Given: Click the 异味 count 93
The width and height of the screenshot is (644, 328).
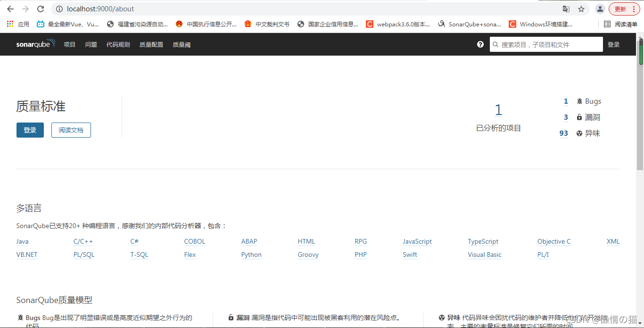Looking at the screenshot, I should click(x=564, y=133).
